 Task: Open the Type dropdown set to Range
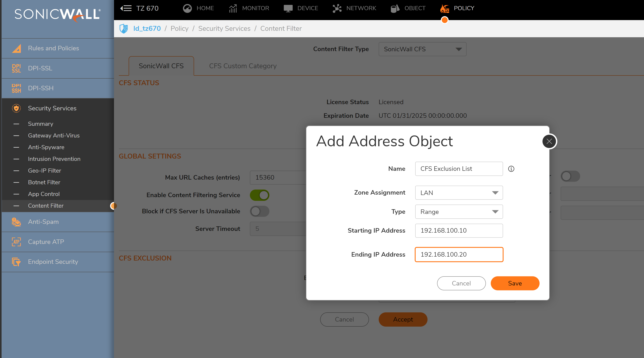[x=459, y=212]
